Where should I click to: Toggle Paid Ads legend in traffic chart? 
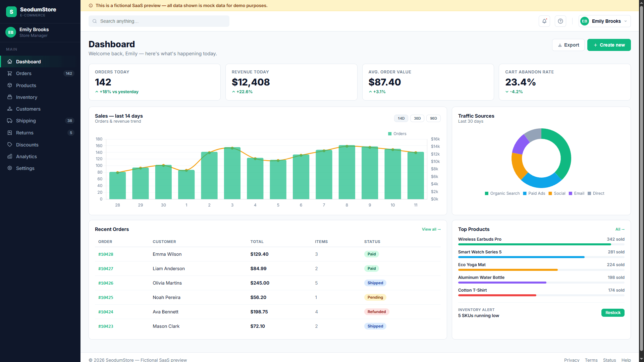[x=534, y=193]
